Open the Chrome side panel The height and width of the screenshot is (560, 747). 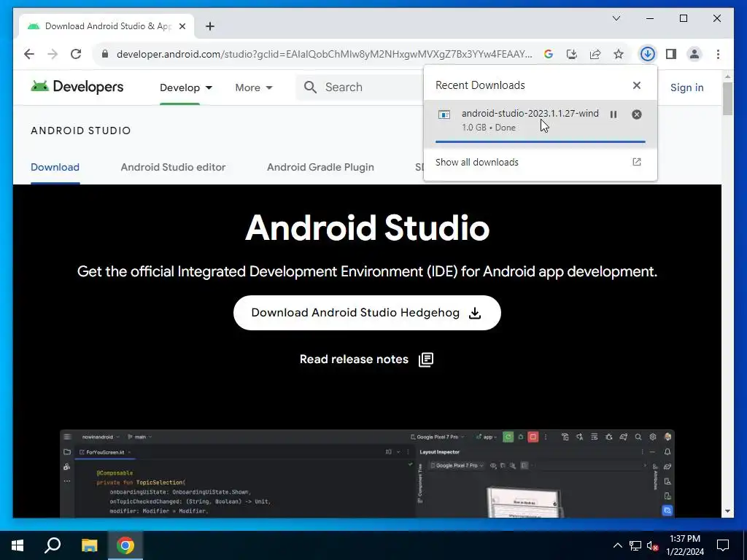pos(671,54)
